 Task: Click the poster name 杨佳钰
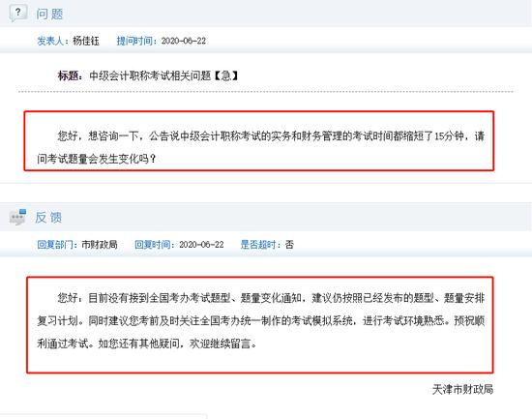[x=86, y=41]
